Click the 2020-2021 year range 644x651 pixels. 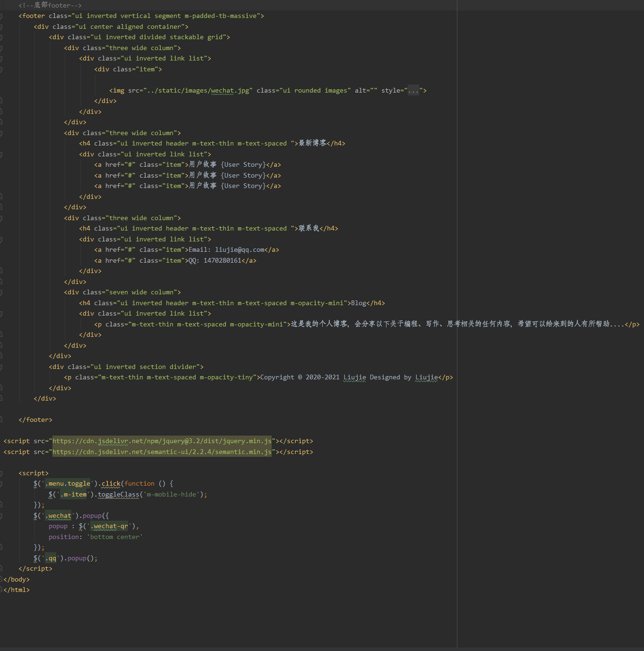click(x=323, y=377)
